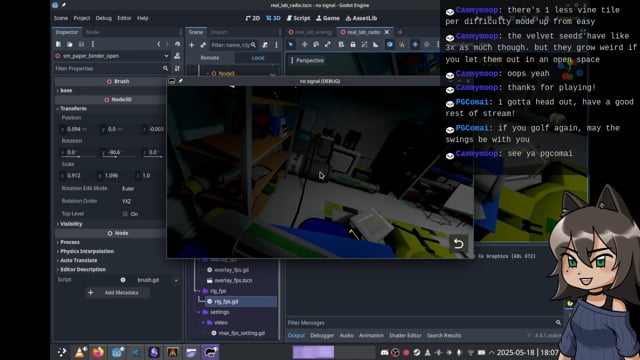
Task: Switch to the Debugger bottom panel tab
Action: pyautogui.click(x=322, y=336)
